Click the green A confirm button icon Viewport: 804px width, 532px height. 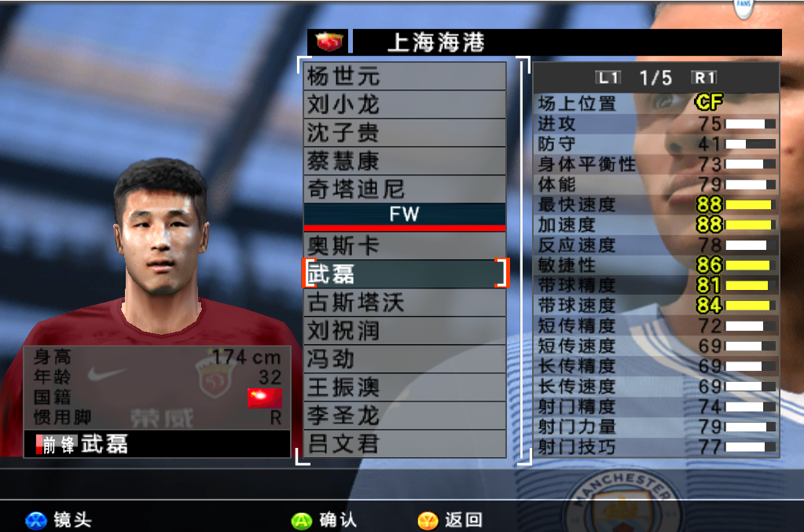pos(302,521)
